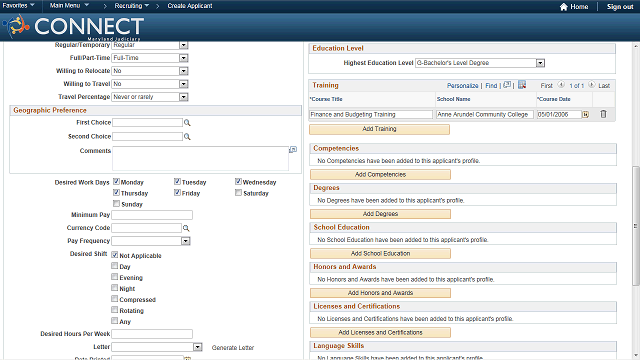Open Training grid view-all window icon
The image size is (640, 360).
(507, 85)
